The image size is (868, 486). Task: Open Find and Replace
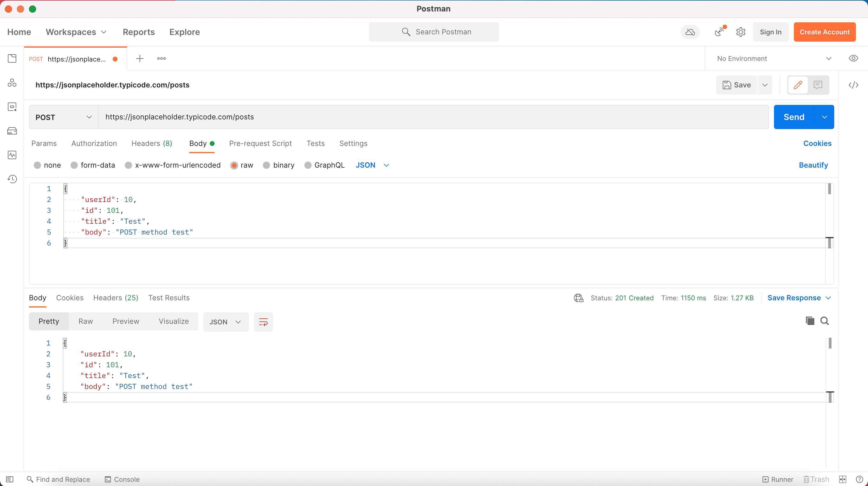point(58,479)
